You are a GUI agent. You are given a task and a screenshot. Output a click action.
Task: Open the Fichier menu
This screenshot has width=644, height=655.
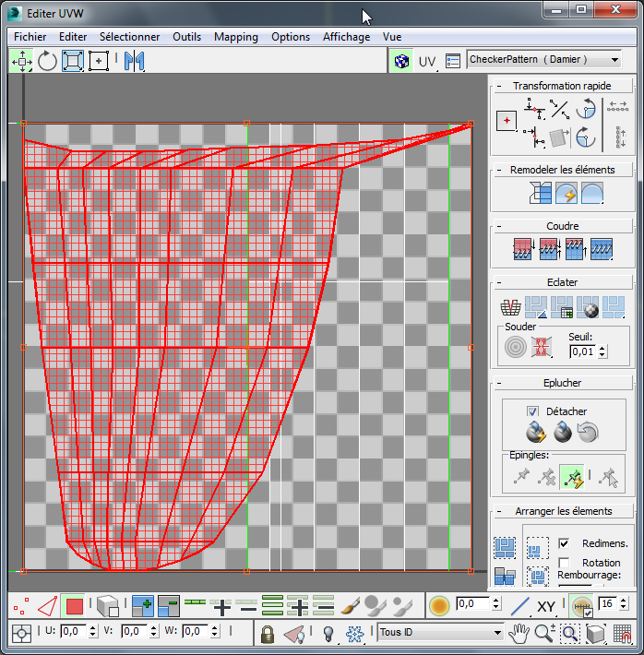coord(30,37)
